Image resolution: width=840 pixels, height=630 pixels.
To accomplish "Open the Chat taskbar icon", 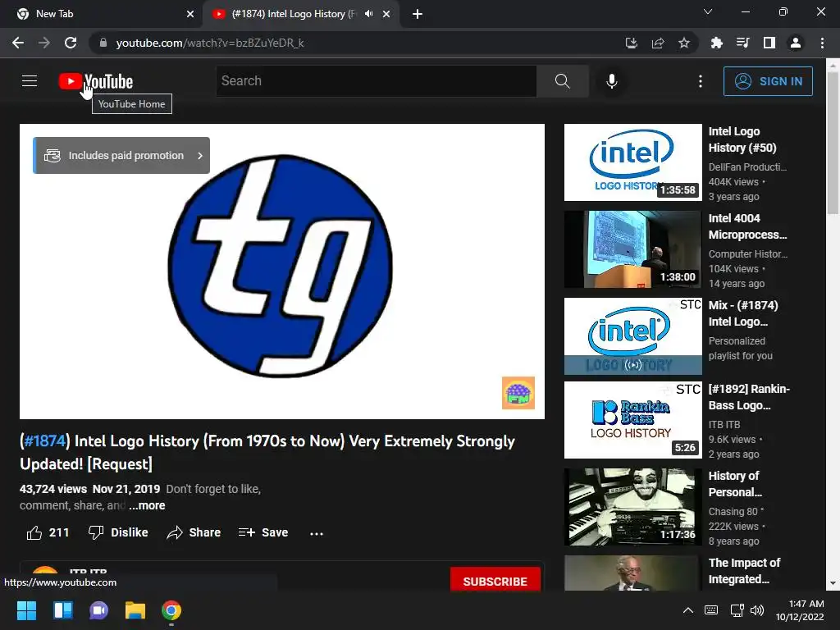I will [98, 610].
